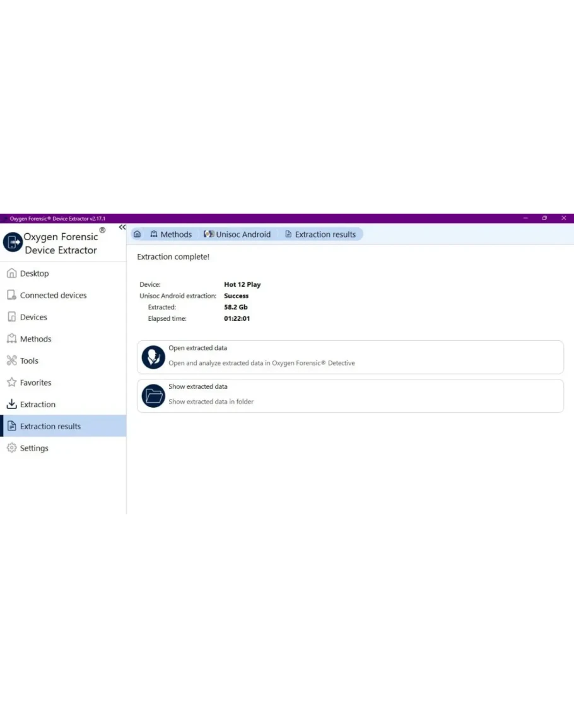Click the Methods icon in sidebar

11,339
